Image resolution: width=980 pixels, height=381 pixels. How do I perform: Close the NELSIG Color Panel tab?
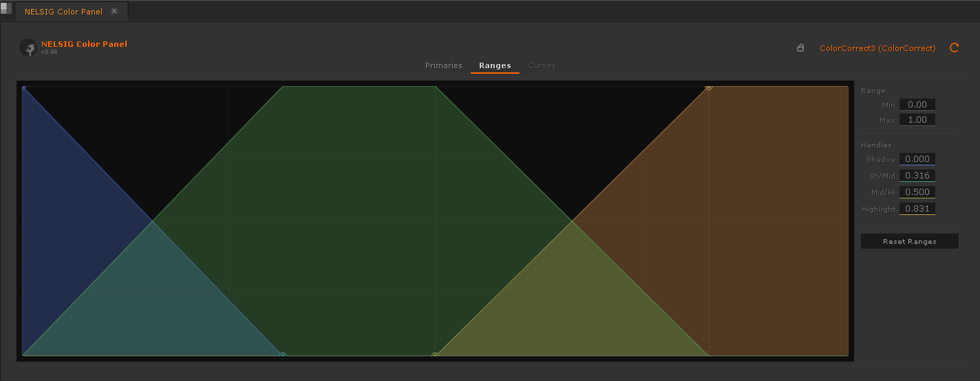pyautogui.click(x=114, y=12)
